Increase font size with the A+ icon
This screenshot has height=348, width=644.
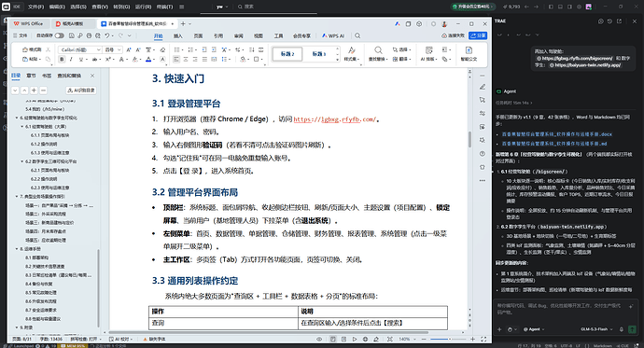(129, 49)
